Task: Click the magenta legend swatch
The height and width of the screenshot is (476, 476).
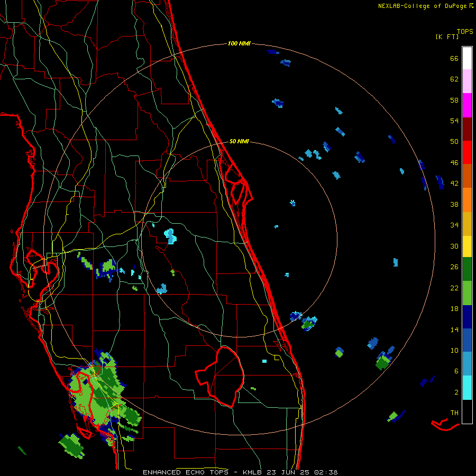Action: (467, 105)
